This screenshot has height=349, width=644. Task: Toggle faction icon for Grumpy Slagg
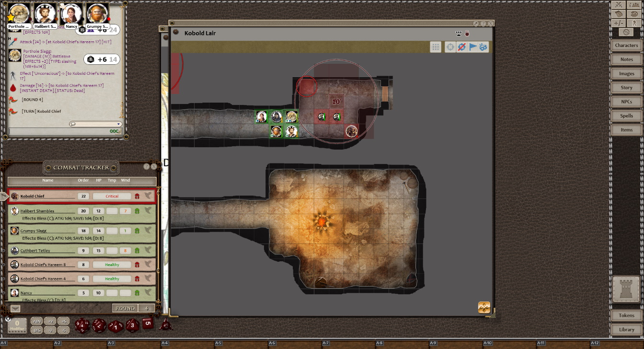tap(137, 231)
